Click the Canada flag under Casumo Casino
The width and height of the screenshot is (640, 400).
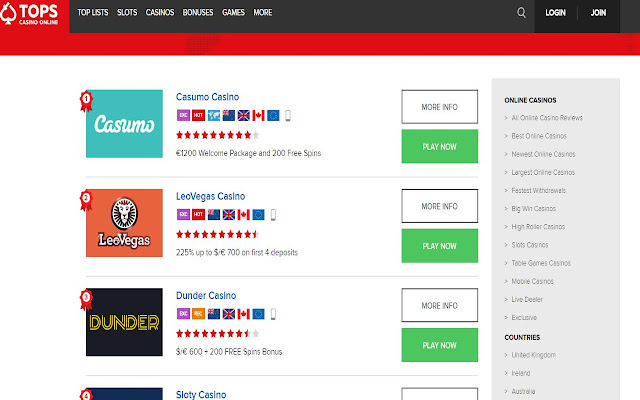click(x=258, y=116)
